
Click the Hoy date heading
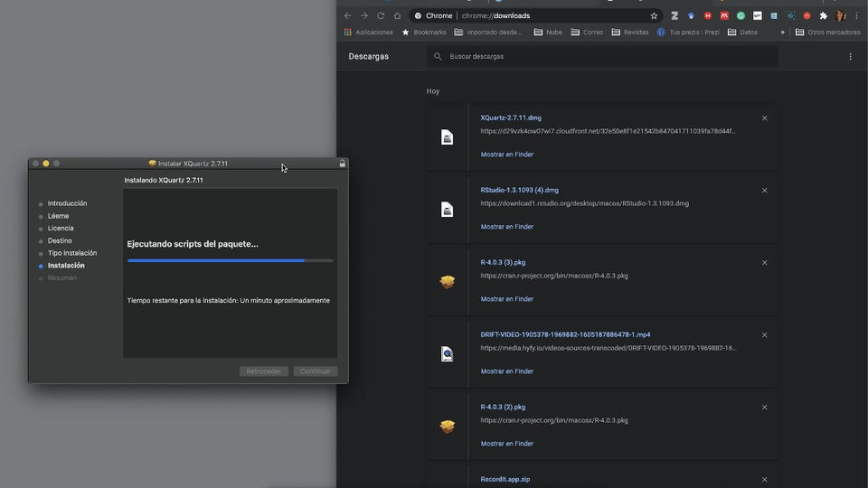(433, 91)
